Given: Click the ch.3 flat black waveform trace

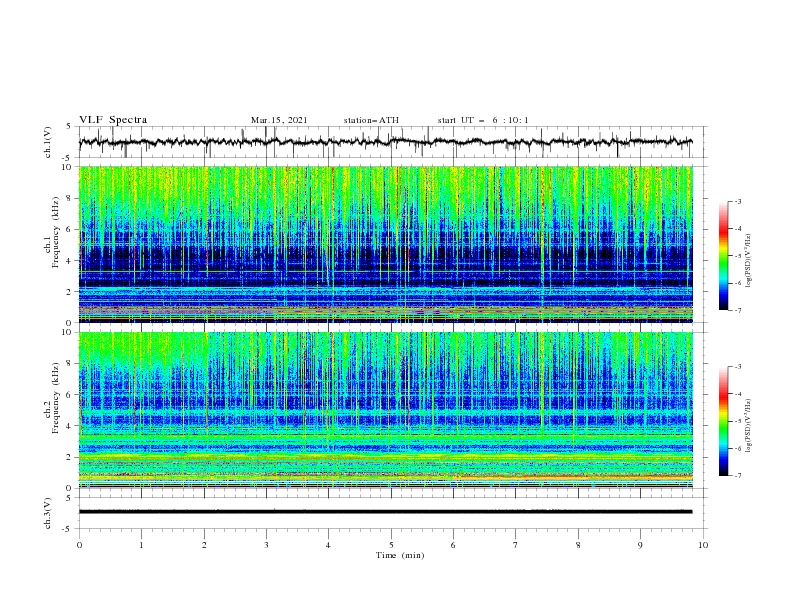Looking at the screenshot, I should 385,512.
